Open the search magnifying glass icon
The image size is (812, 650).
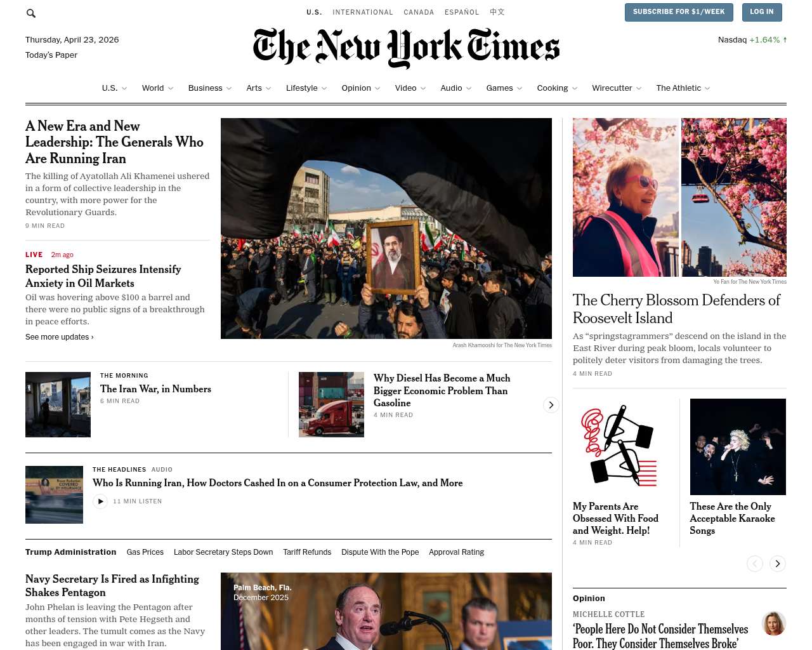[x=31, y=13]
